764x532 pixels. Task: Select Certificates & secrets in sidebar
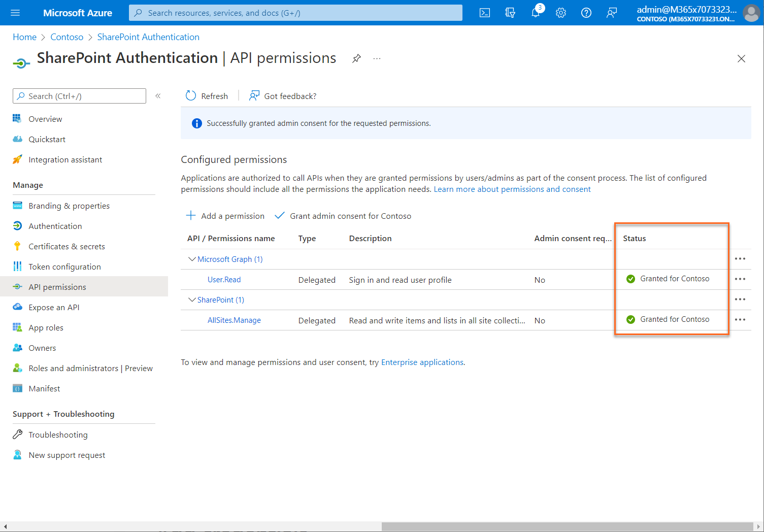(x=67, y=246)
